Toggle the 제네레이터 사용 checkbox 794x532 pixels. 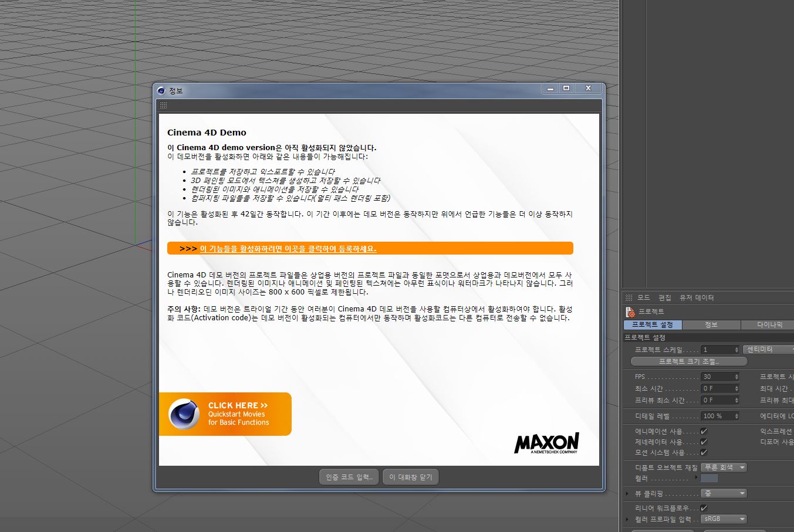704,442
